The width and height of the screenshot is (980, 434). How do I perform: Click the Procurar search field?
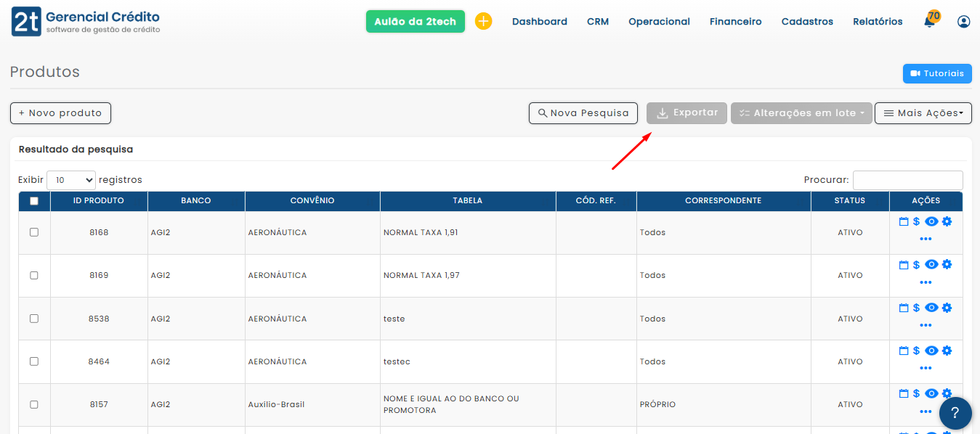(907, 180)
